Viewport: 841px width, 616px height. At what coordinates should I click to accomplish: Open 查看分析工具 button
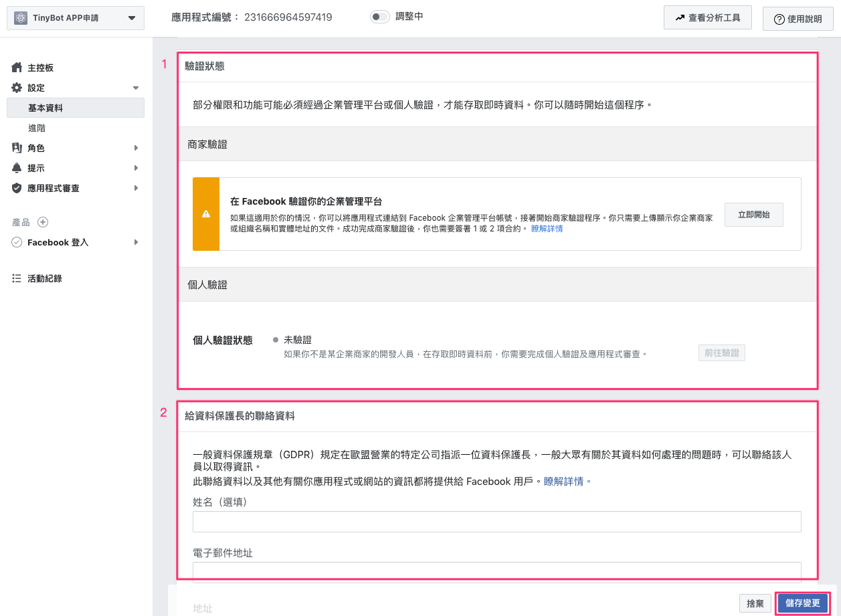point(708,17)
